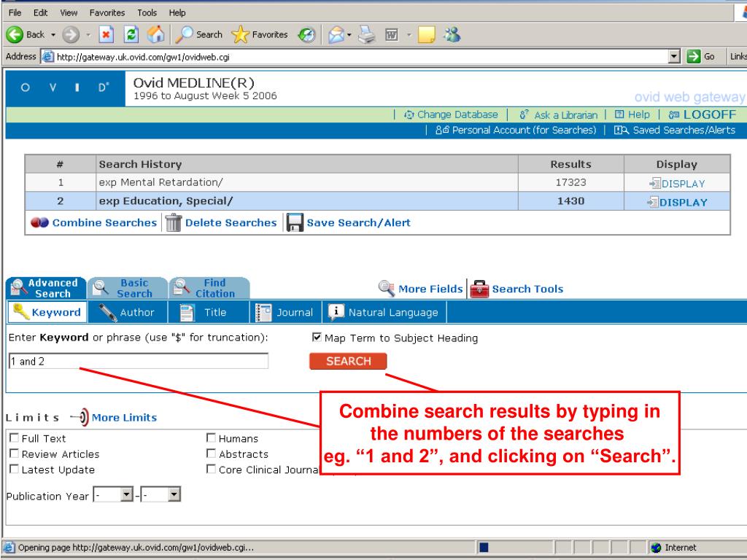Click the display icon for search 1

click(x=654, y=183)
